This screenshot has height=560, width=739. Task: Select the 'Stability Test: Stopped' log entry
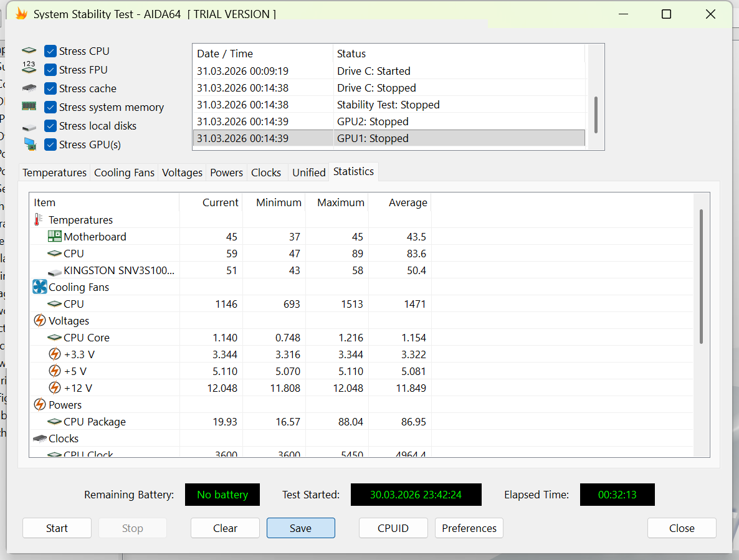click(389, 105)
